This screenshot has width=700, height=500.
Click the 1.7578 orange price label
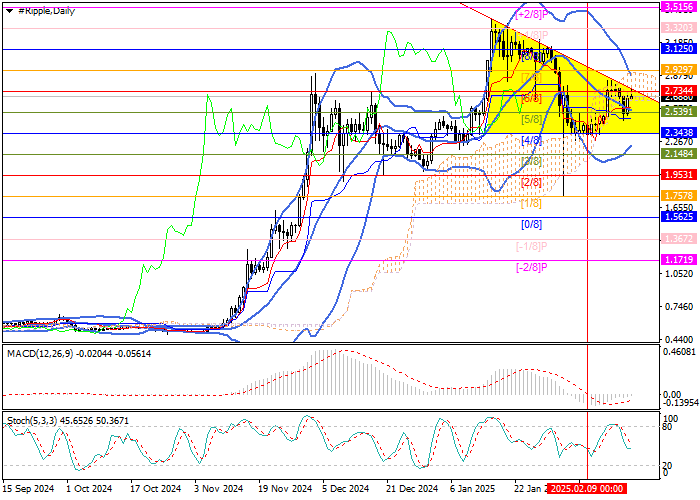(x=679, y=196)
